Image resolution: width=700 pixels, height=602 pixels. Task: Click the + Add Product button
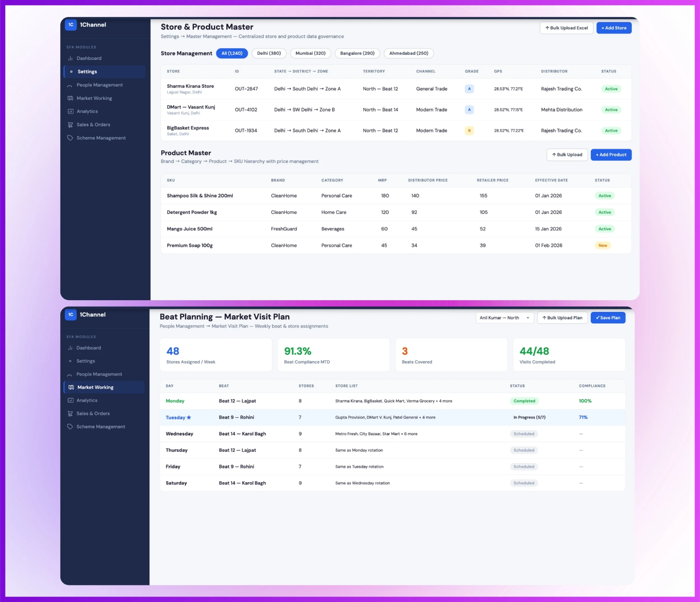611,155
